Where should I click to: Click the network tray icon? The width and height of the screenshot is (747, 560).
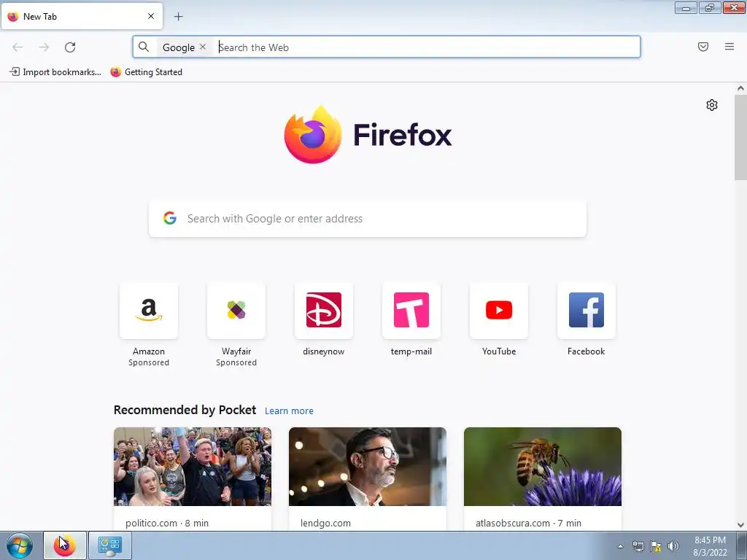tap(638, 546)
